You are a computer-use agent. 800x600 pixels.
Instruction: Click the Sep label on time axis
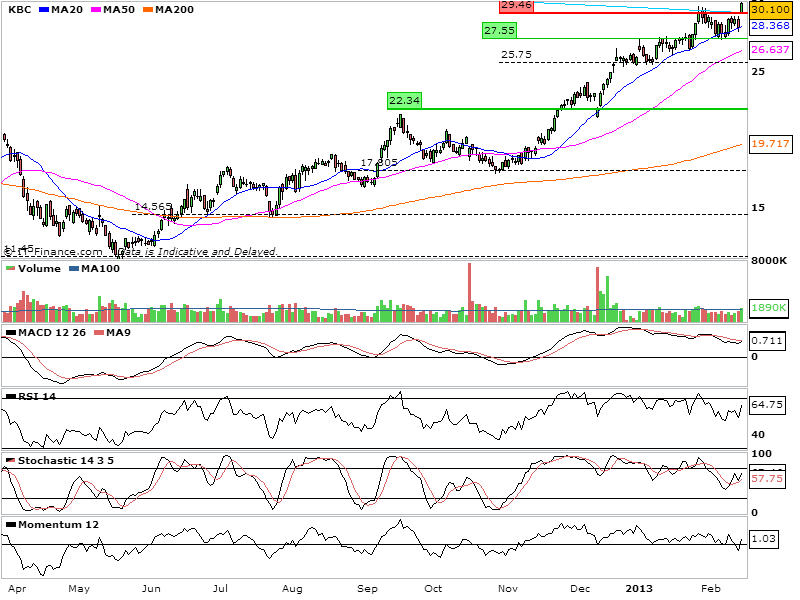click(x=367, y=589)
